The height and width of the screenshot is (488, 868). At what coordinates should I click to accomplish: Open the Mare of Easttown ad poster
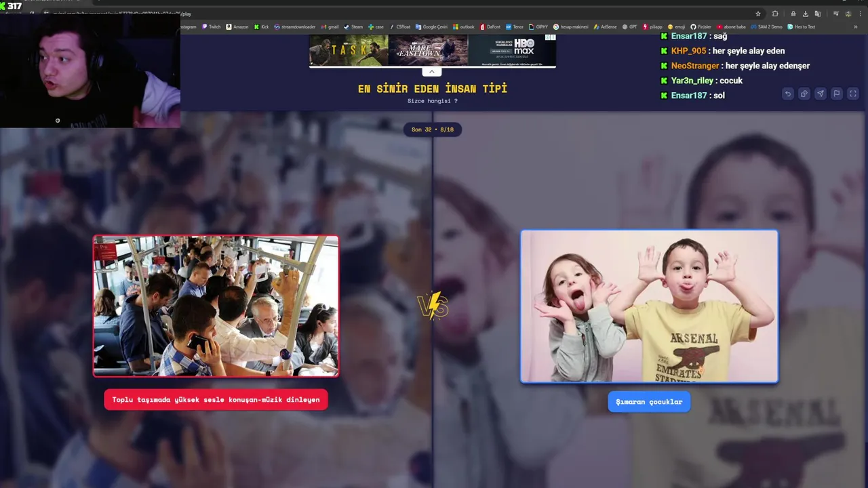tap(428, 50)
